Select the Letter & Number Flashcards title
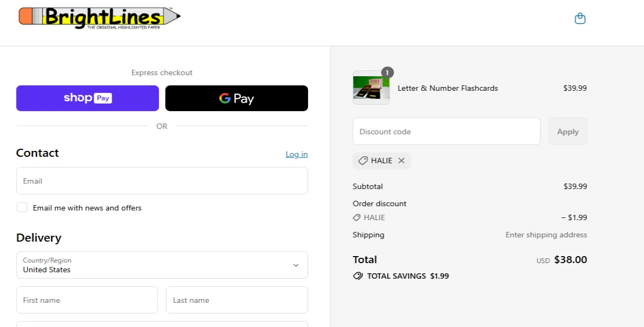The image size is (644, 327). click(448, 88)
